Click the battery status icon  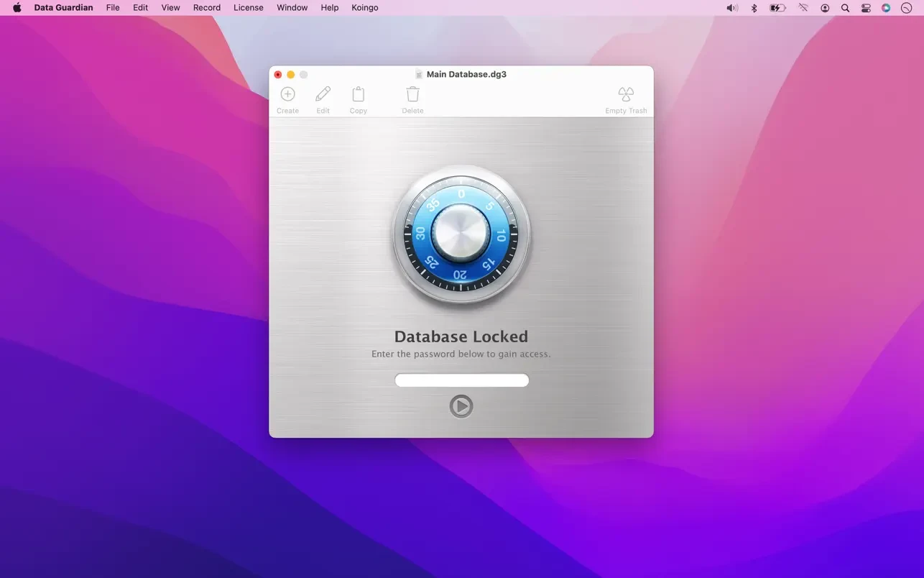coord(778,8)
